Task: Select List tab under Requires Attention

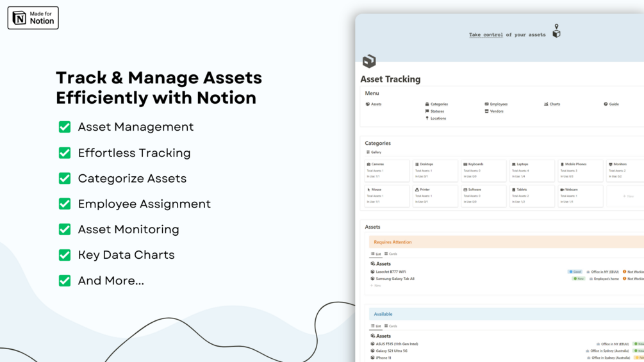Action: pyautogui.click(x=376, y=254)
